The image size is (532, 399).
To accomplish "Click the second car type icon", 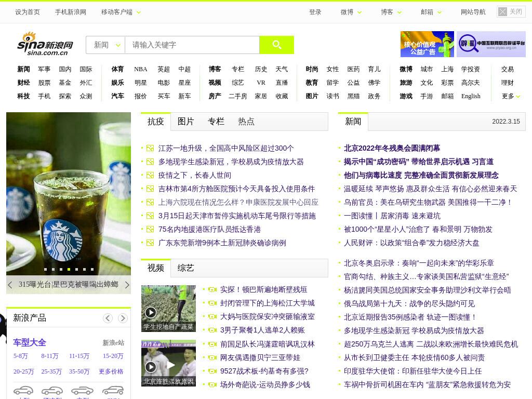I will coord(52,391).
